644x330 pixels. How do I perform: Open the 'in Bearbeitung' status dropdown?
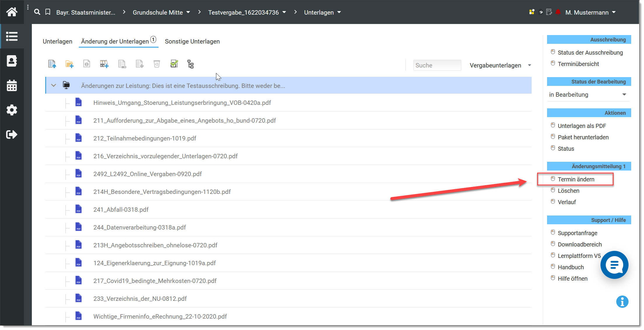588,94
